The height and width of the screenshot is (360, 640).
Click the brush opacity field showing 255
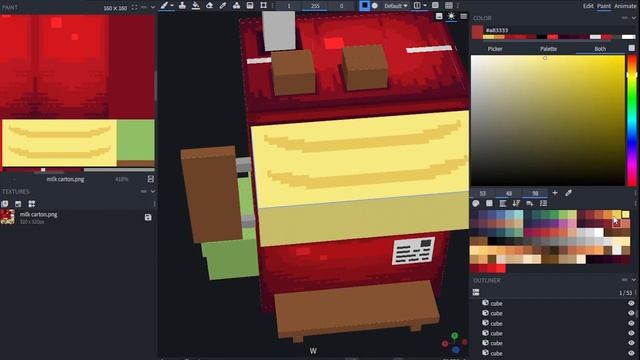pos(315,6)
